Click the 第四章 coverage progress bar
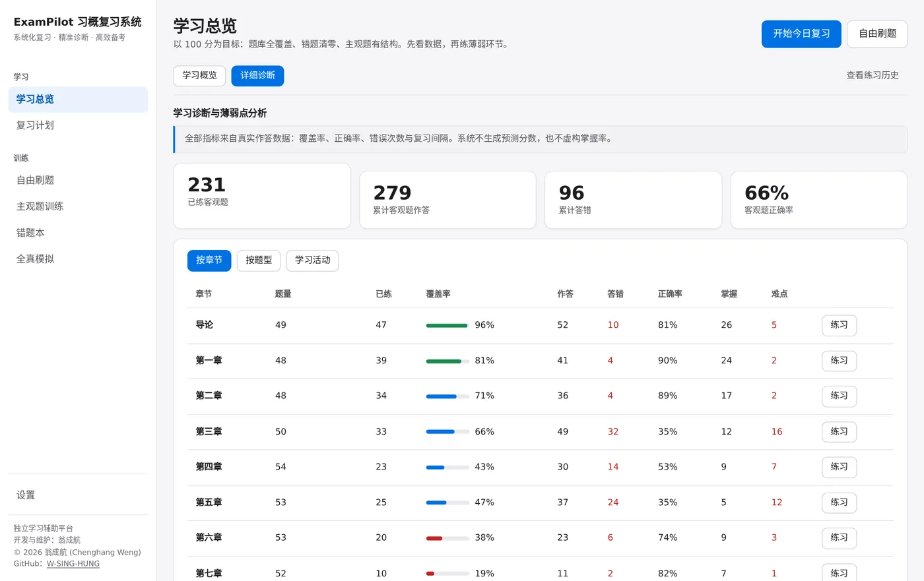 tap(447, 468)
